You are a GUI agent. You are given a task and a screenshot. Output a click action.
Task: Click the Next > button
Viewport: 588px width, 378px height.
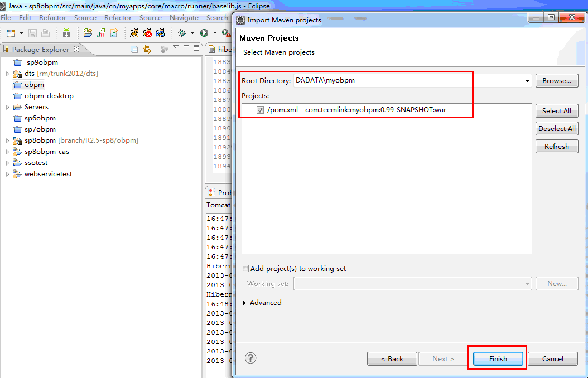pyautogui.click(x=443, y=358)
